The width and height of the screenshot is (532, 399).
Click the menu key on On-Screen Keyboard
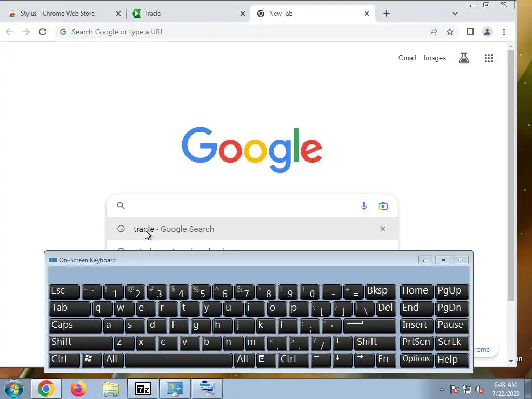pyautogui.click(x=265, y=360)
